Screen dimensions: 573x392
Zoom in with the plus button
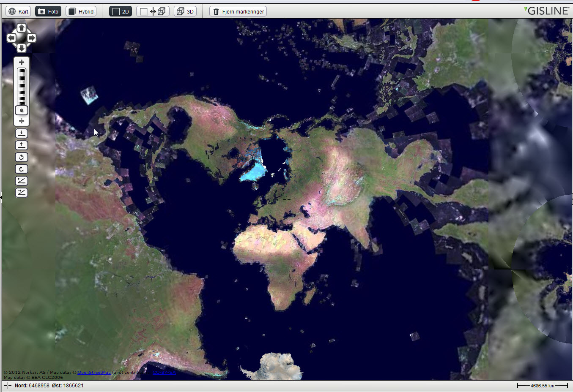(22, 62)
